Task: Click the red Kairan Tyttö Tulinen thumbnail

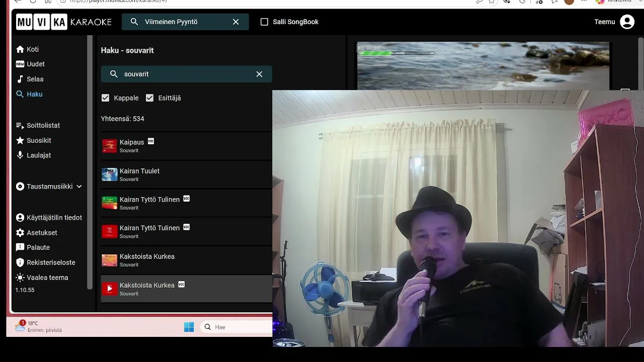Action: 110,231
